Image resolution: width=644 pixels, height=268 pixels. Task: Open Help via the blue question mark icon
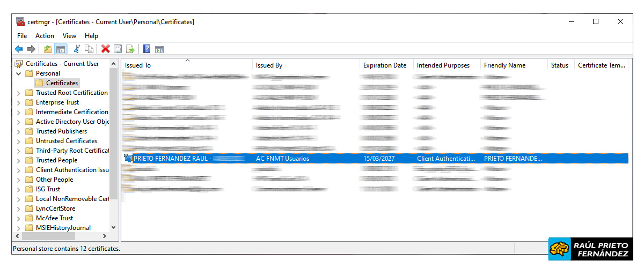147,49
